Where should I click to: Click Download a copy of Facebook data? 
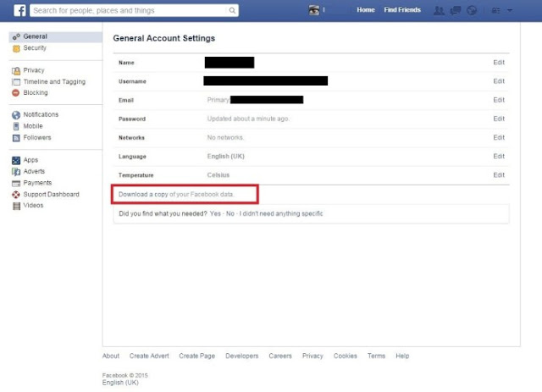(143, 194)
